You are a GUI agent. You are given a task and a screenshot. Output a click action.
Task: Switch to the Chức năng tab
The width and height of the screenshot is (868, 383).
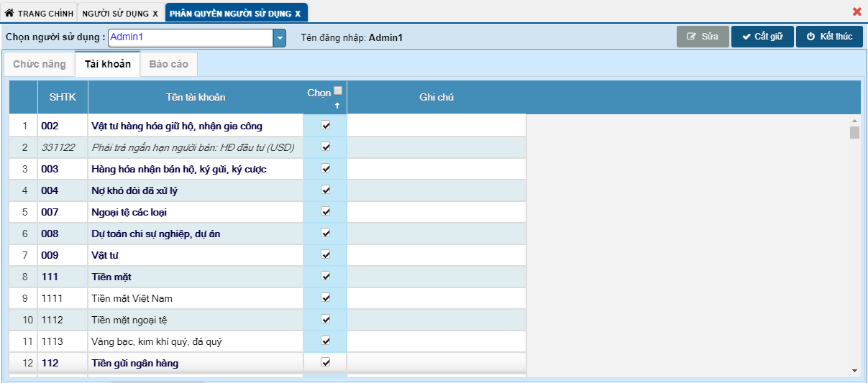(40, 64)
